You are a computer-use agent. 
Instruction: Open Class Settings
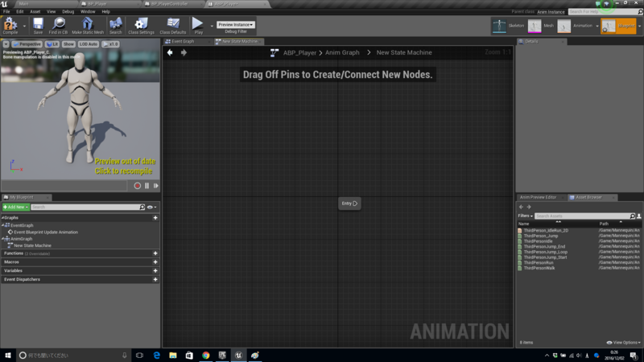[141, 26]
